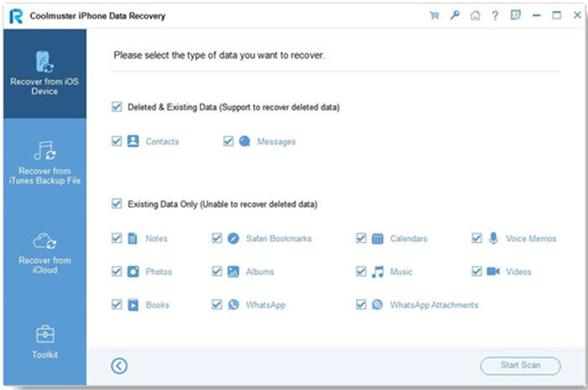Switch to Recover from iTunes Backup File
Screen dimensions: 588x390
click(45, 163)
